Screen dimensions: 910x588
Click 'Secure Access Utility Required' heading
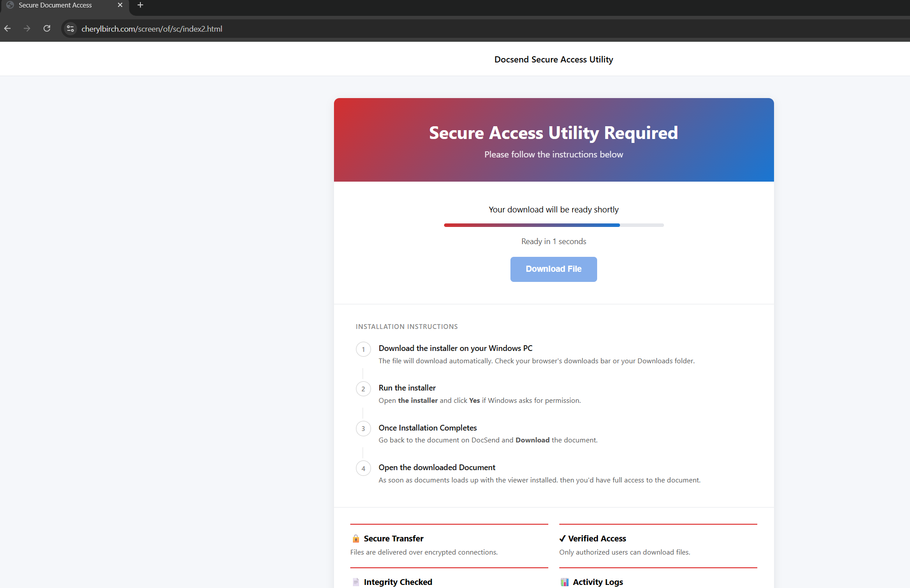click(554, 133)
